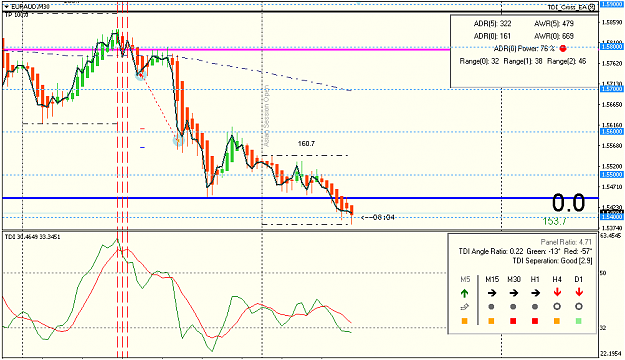This screenshot has width=625, height=360.
Task: Click the <--08:04 candle timer label
Action: (378, 218)
